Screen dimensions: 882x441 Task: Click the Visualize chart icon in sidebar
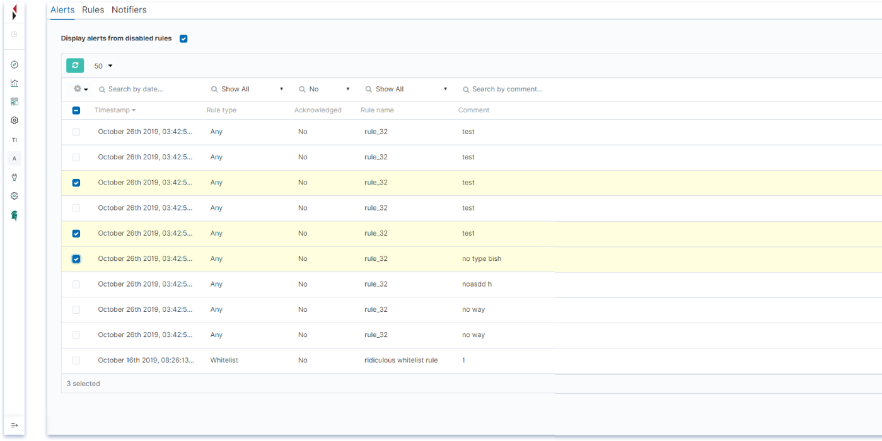click(x=14, y=83)
